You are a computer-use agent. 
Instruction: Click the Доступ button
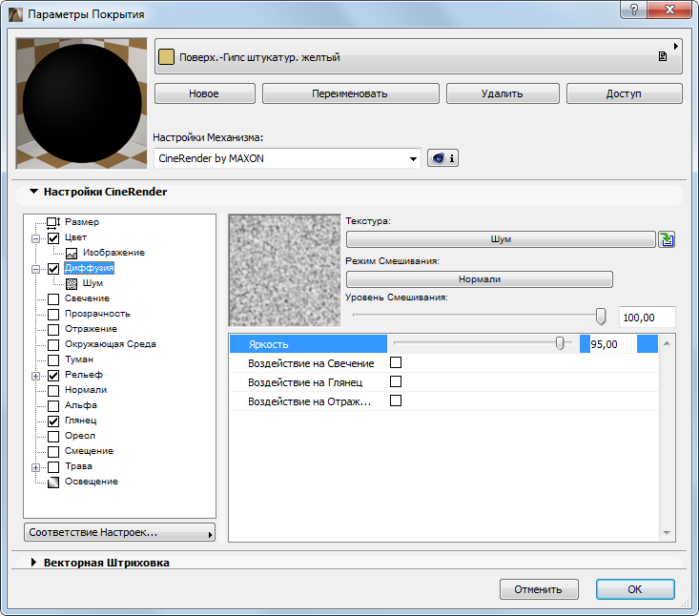click(624, 93)
